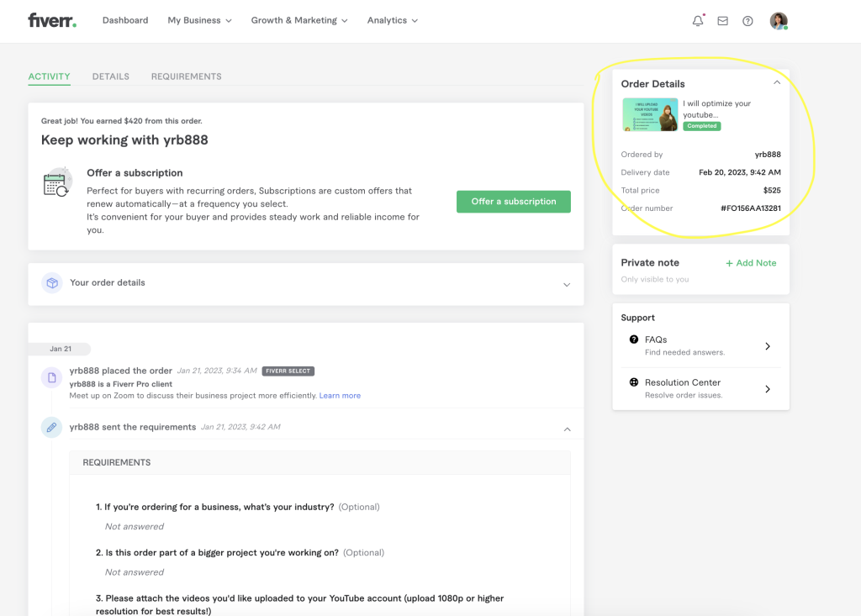Image resolution: width=861 pixels, height=616 pixels.
Task: Collapse the Order Details panel chevron
Action: click(x=777, y=82)
